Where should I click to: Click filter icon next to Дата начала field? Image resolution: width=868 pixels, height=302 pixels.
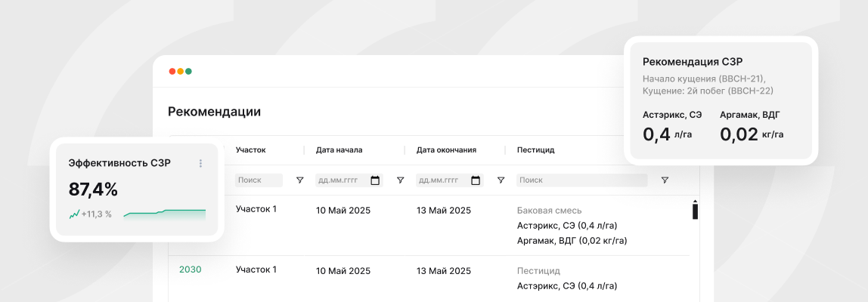click(400, 180)
